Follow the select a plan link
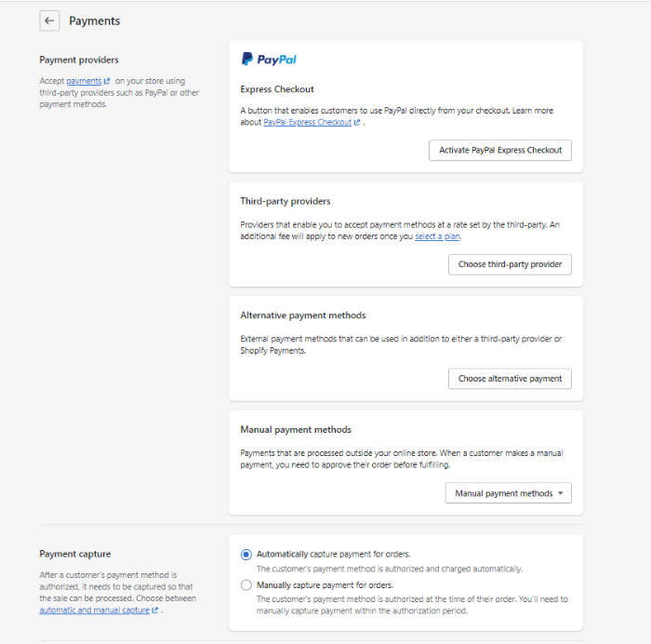 tap(437, 236)
